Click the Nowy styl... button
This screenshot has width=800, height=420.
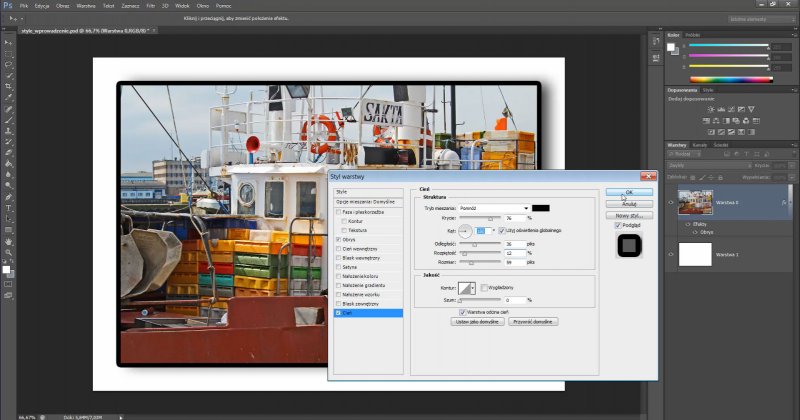coord(629,214)
